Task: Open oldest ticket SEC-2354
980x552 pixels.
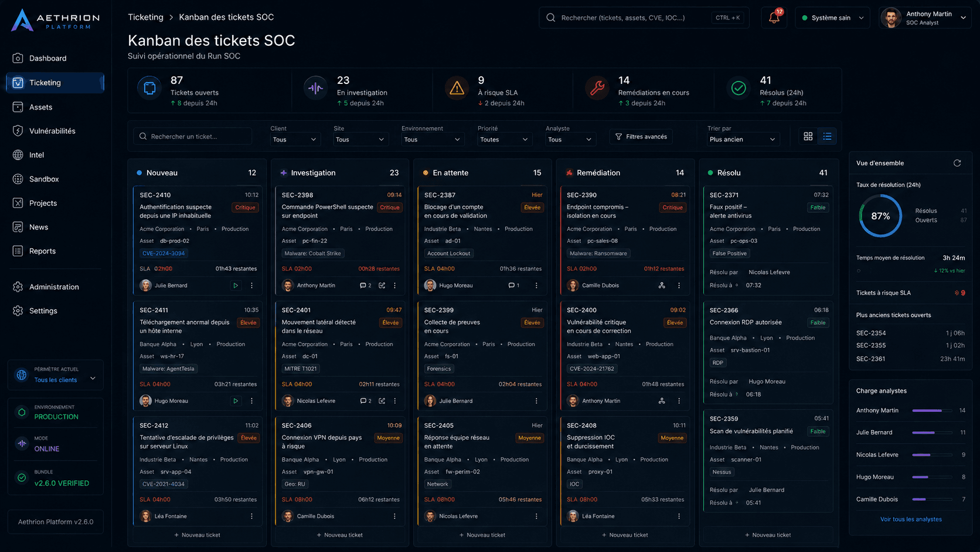Action: (x=910, y=333)
